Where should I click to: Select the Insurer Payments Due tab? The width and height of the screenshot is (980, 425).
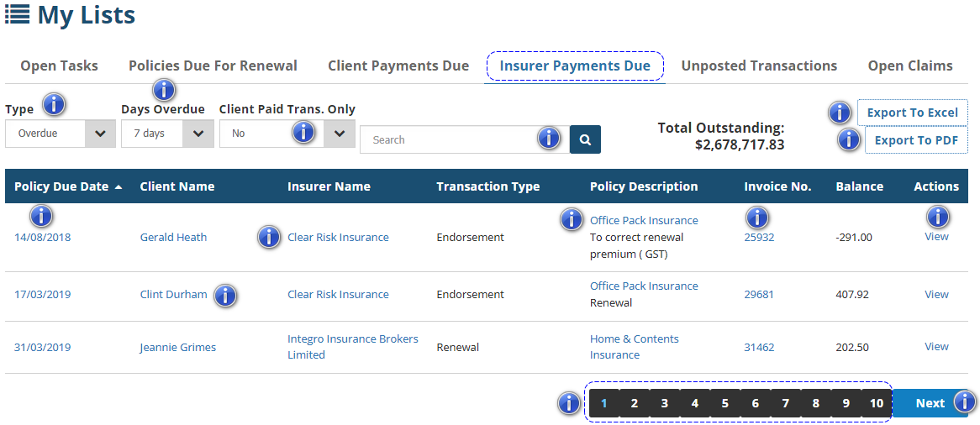point(575,66)
